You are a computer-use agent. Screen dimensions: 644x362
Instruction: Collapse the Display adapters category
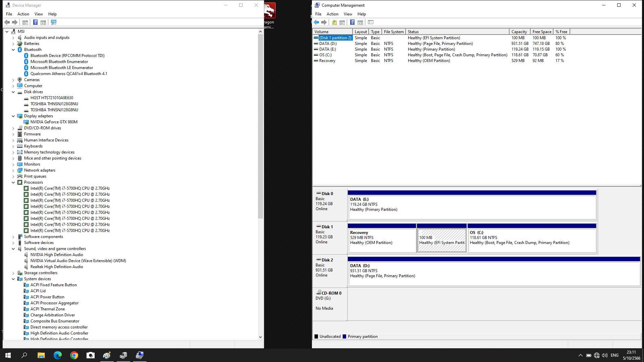point(13,116)
